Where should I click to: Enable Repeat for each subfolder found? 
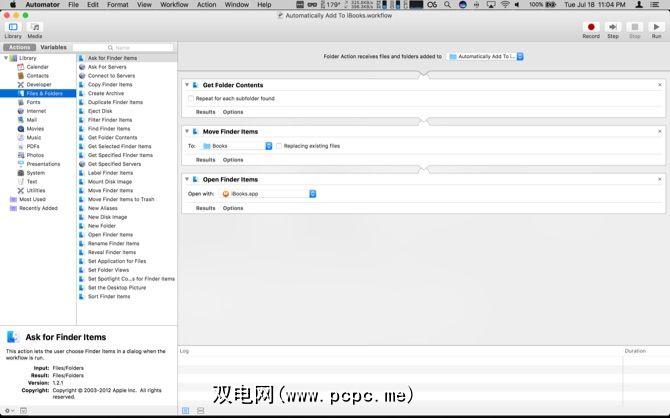191,98
